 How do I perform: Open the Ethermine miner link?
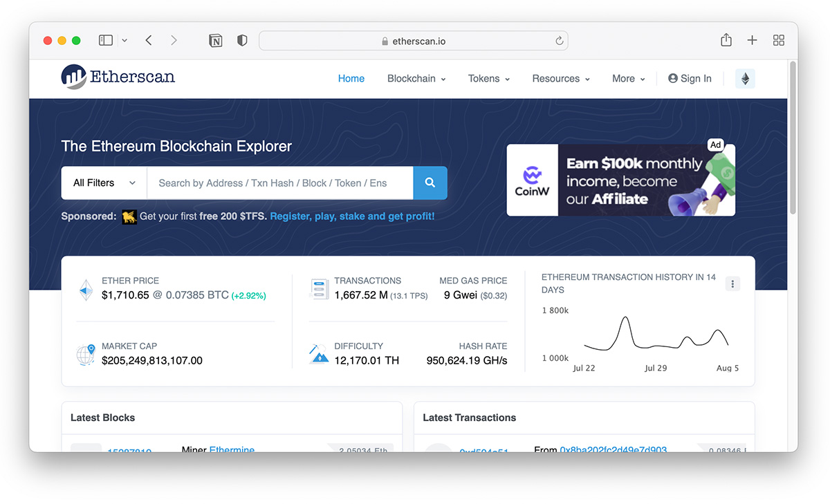(x=232, y=449)
